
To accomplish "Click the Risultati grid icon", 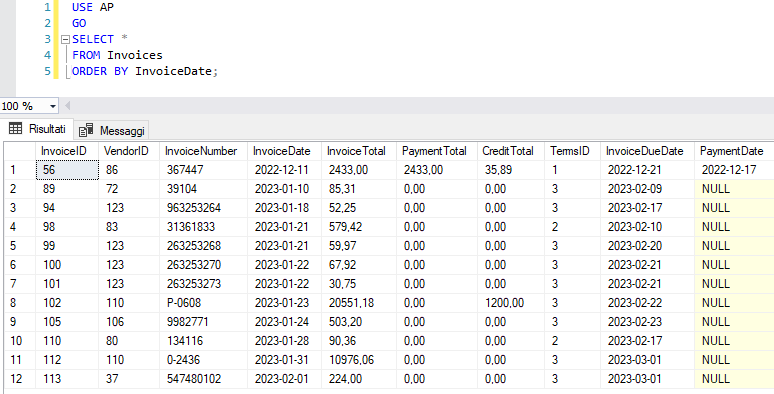I will pyautogui.click(x=15, y=129).
